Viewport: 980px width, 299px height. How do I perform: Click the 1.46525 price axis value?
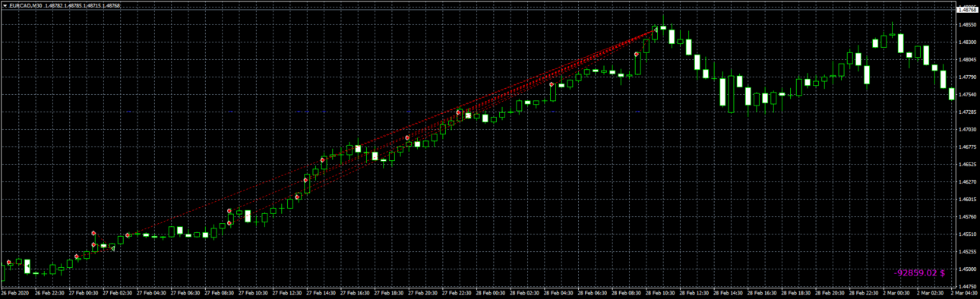968,165
